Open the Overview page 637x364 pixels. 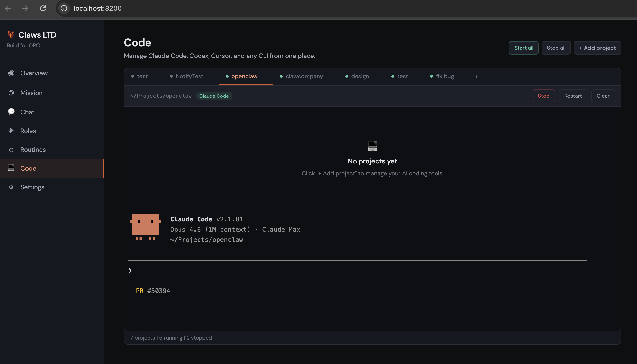[52, 73]
